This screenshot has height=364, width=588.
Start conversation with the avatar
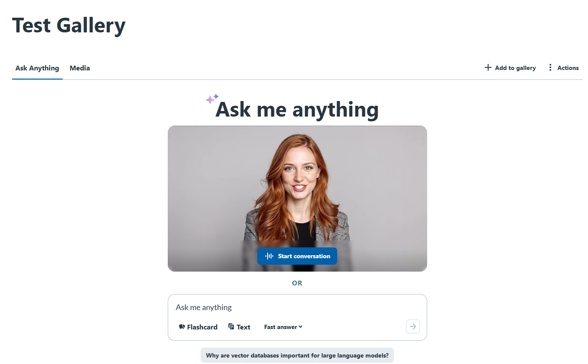tap(297, 256)
